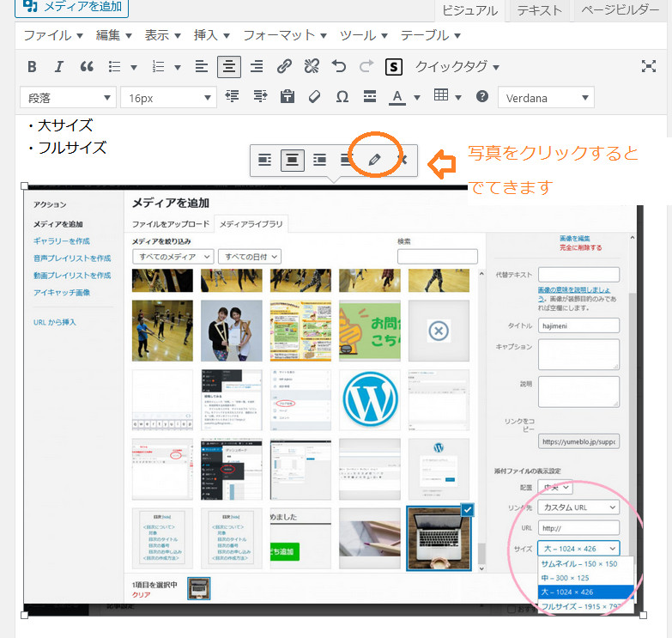Toggle image center alignment in image toolbar
Viewport: 672px width, 638px height.
(x=293, y=161)
